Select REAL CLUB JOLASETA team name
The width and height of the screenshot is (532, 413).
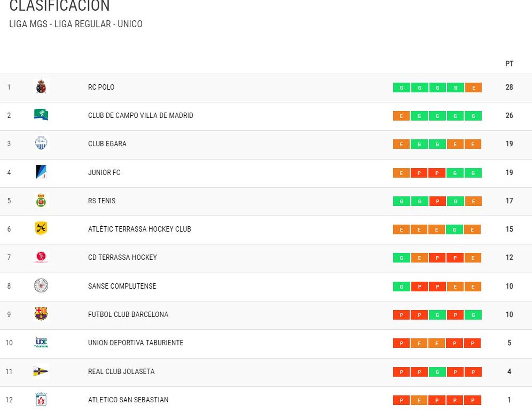(121, 371)
